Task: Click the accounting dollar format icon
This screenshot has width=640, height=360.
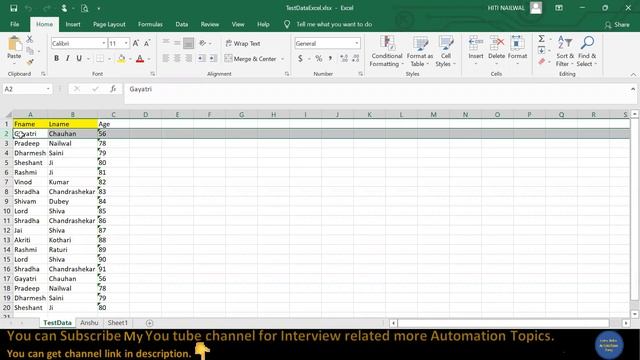Action: [300, 59]
